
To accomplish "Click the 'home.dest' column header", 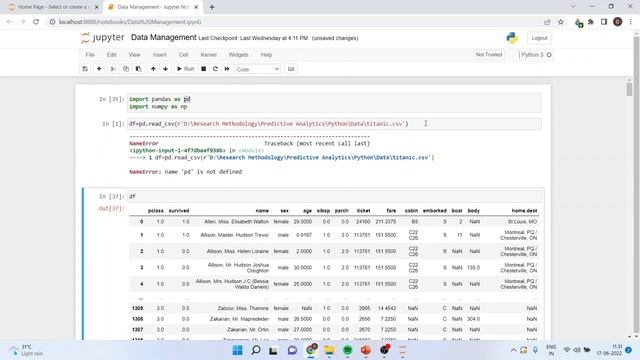I will click(524, 211).
